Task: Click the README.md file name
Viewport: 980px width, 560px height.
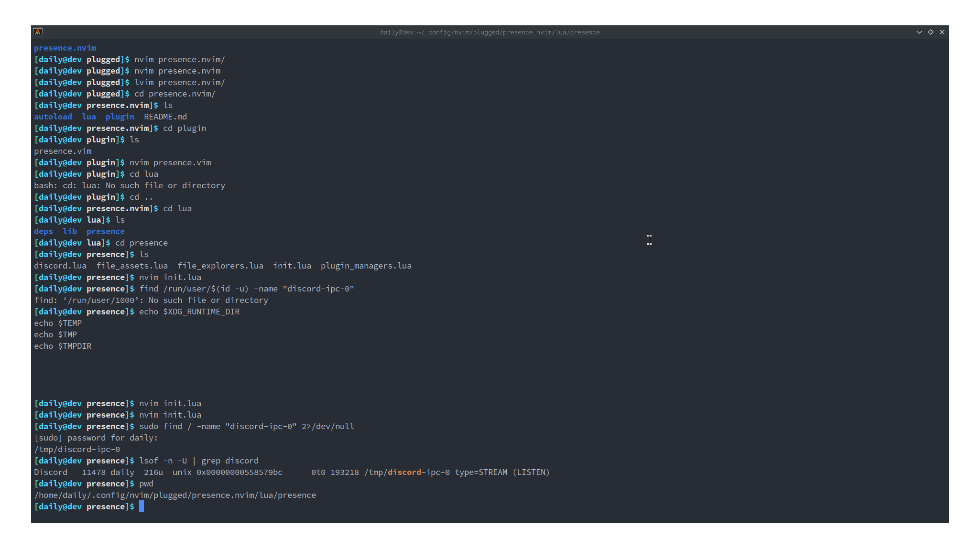Action: (165, 117)
